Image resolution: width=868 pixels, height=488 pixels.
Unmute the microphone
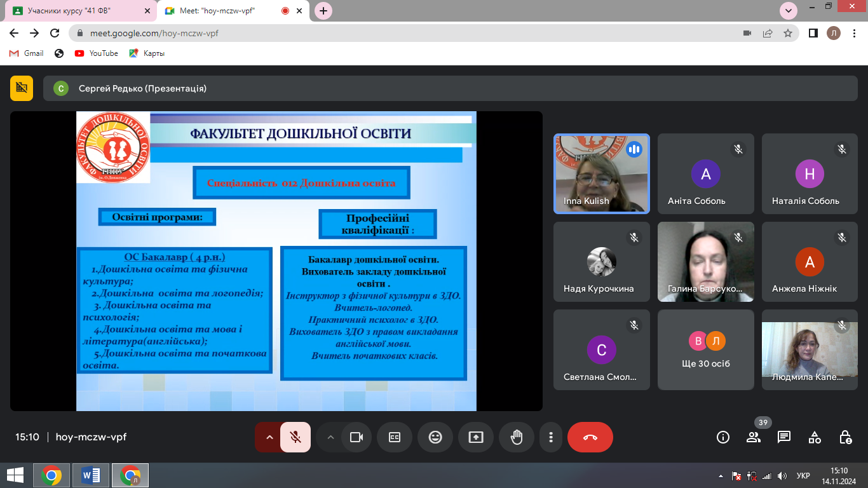tap(295, 437)
